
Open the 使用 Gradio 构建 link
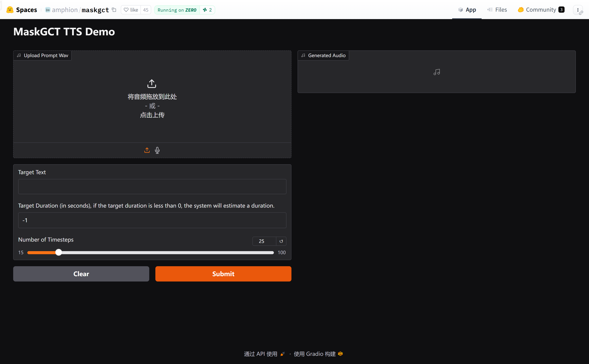click(318, 354)
